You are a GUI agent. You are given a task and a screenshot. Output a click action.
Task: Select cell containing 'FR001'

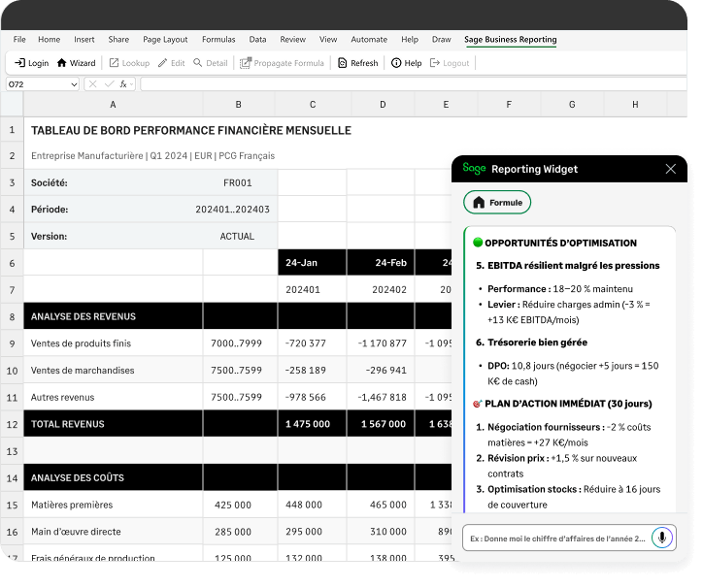[x=239, y=182]
